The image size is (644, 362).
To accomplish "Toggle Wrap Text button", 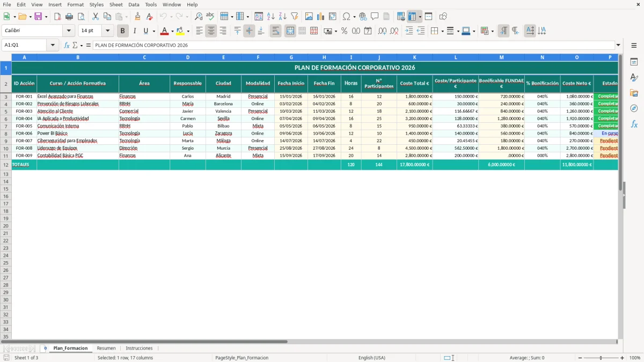I will point(276,31).
